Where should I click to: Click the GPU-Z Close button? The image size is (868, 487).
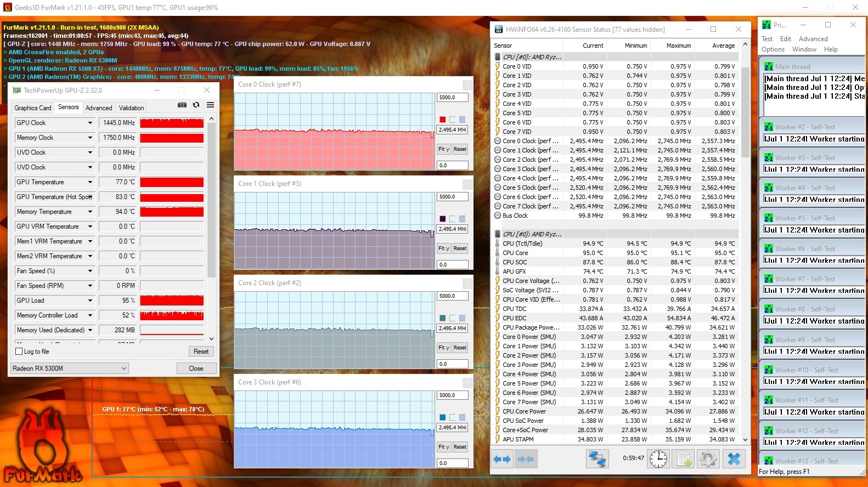tap(196, 368)
